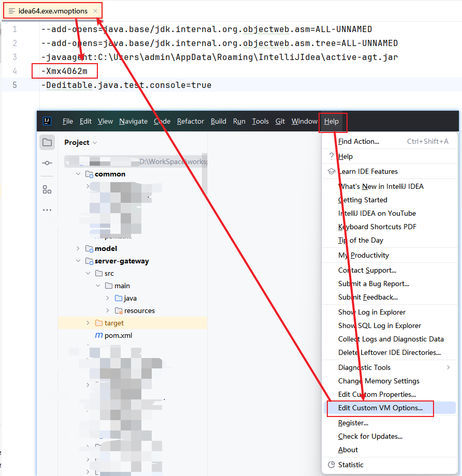Select Find Action... menu entry
This screenshot has height=476, width=462.
click(390, 141)
